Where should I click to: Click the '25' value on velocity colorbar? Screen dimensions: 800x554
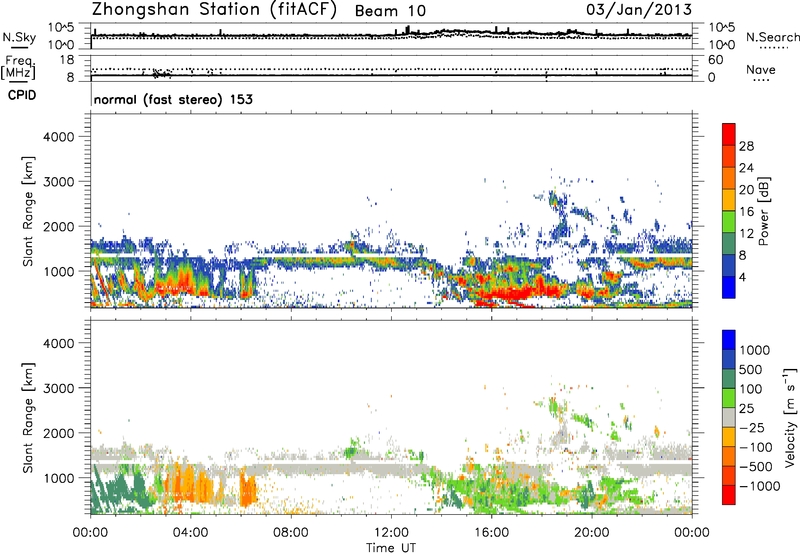(747, 409)
